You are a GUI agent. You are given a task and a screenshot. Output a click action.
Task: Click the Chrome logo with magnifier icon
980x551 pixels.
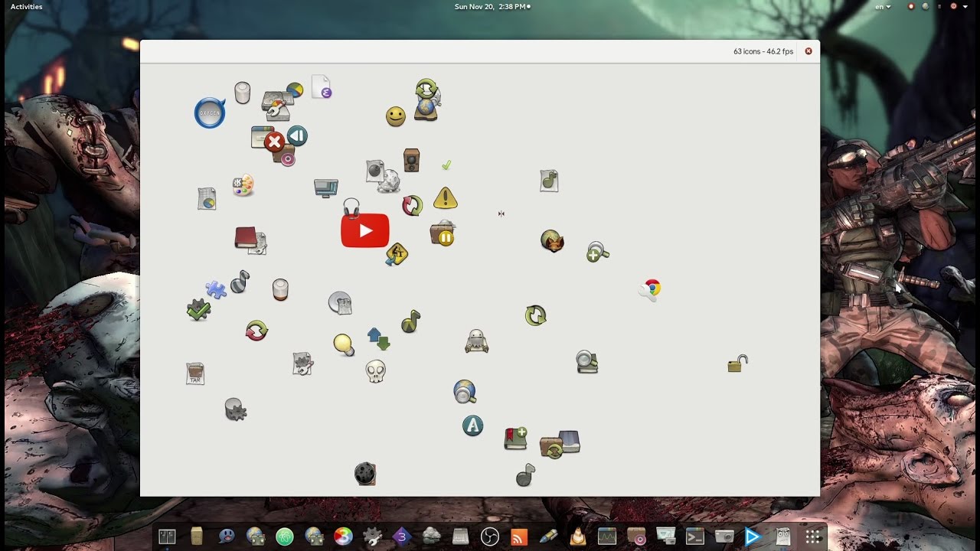pos(649,289)
